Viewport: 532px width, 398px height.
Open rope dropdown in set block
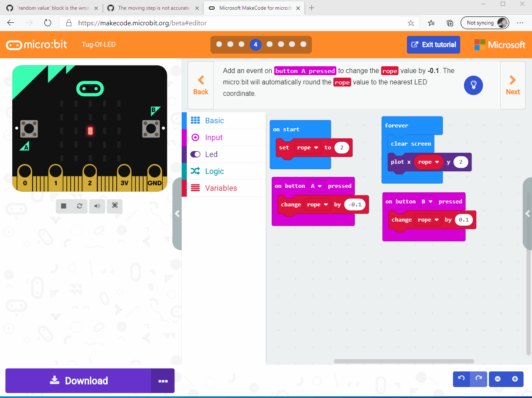point(308,148)
